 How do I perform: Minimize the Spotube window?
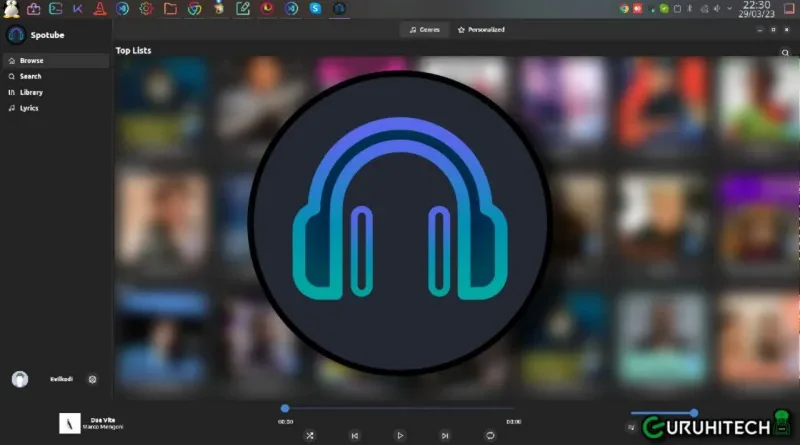coord(760,30)
